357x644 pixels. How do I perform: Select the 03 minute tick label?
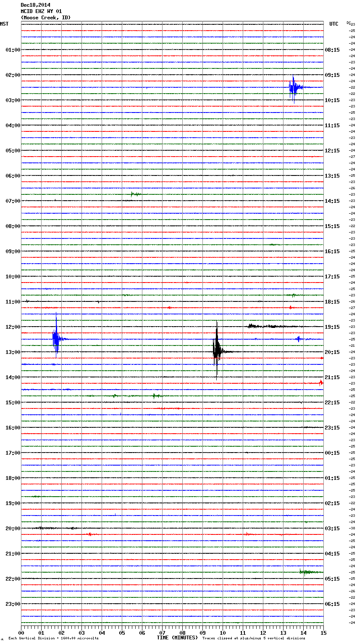point(81,633)
